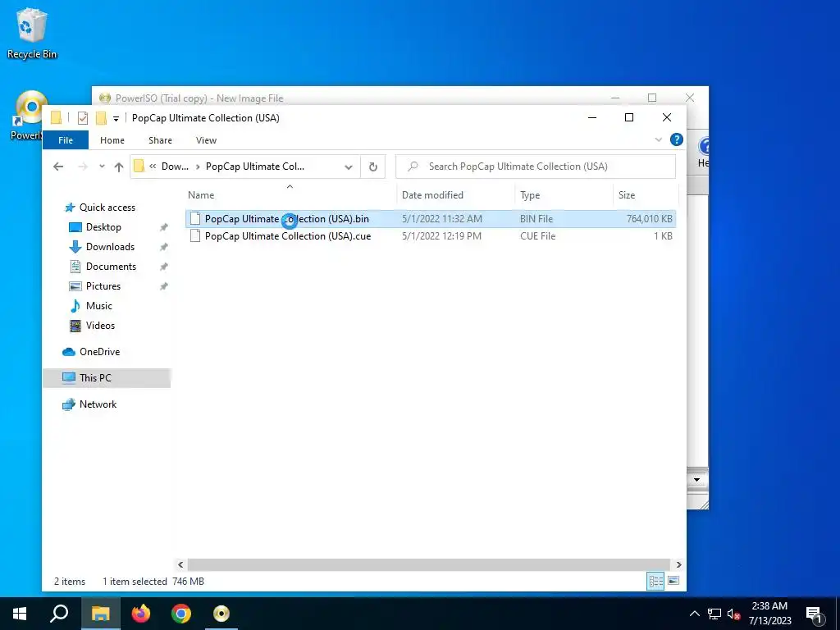Sort by the Date modified column
Screen dimensions: 840x630
[455, 195]
